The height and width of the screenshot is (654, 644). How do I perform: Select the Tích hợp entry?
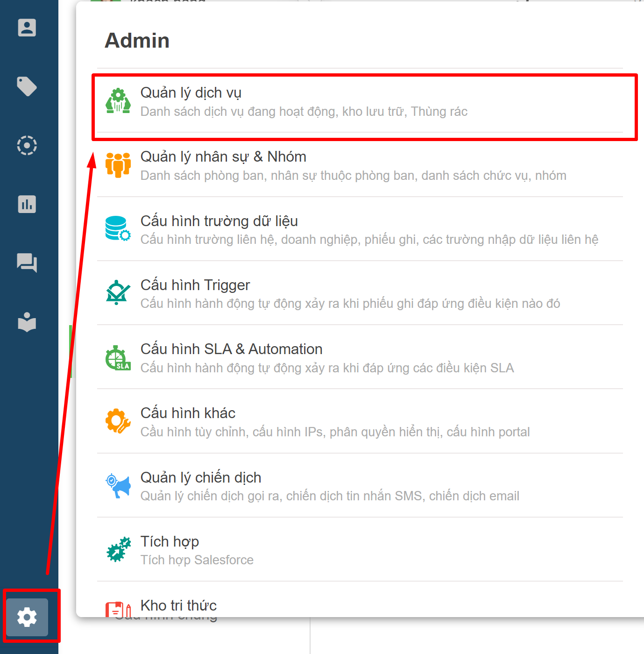(x=360, y=550)
